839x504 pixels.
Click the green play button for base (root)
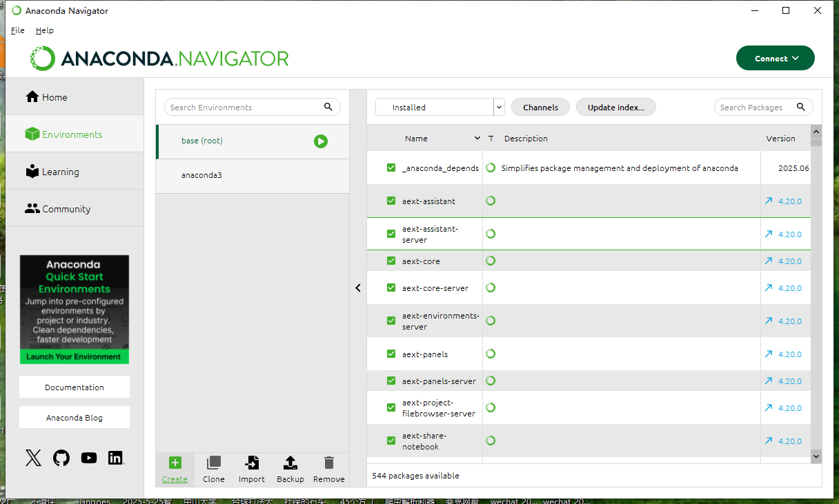(321, 141)
